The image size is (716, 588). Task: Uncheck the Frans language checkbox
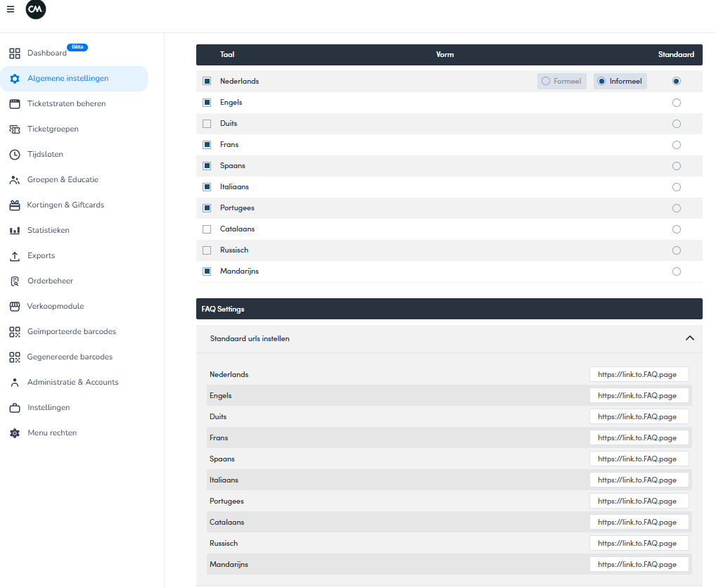pos(207,145)
